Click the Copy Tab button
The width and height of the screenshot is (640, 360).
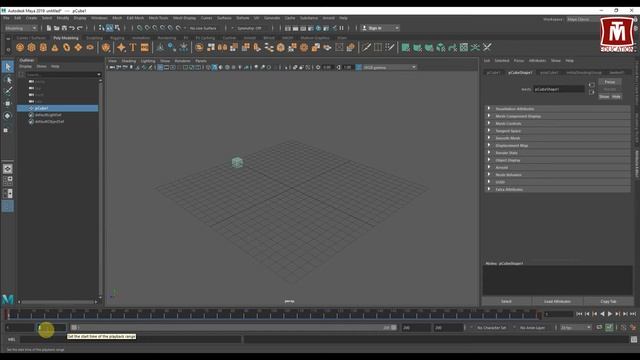pyautogui.click(x=608, y=301)
